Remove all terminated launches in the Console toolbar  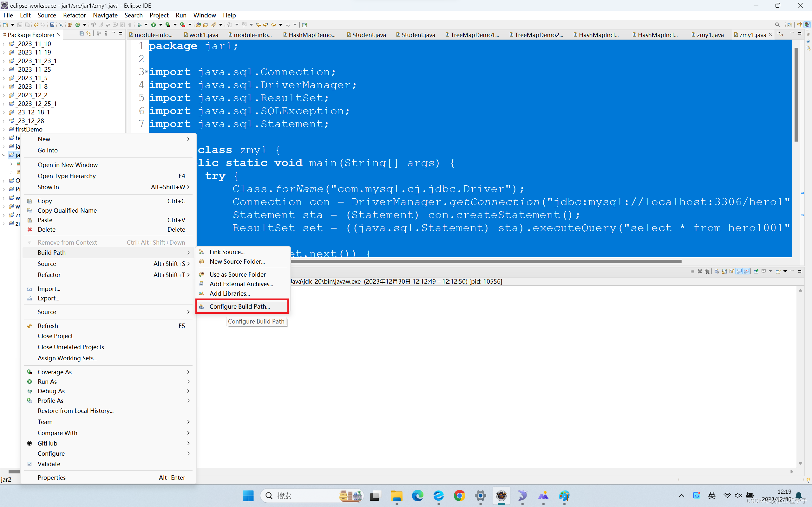(708, 272)
